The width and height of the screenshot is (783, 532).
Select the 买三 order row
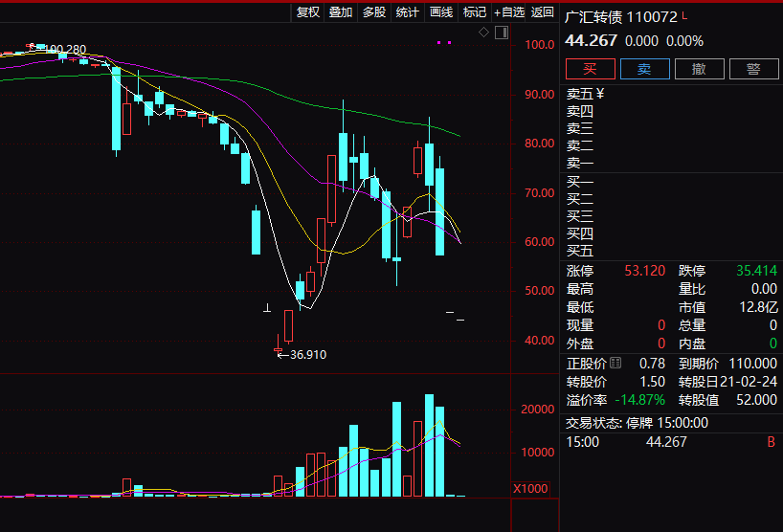click(672, 216)
